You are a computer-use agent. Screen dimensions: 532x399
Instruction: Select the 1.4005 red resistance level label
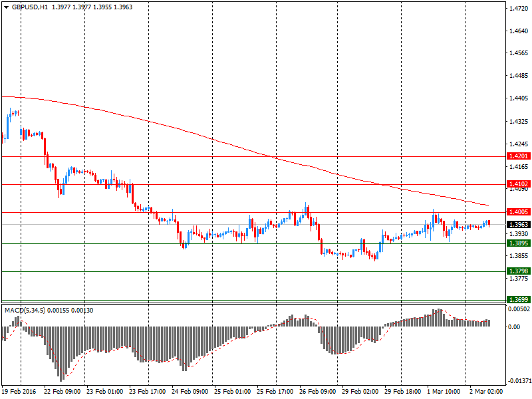(x=518, y=211)
